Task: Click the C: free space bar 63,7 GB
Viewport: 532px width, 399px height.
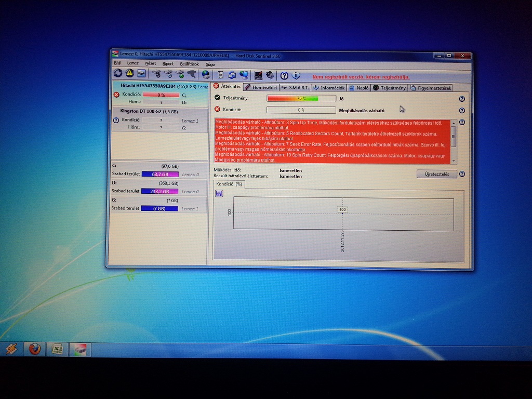Action: (x=160, y=175)
